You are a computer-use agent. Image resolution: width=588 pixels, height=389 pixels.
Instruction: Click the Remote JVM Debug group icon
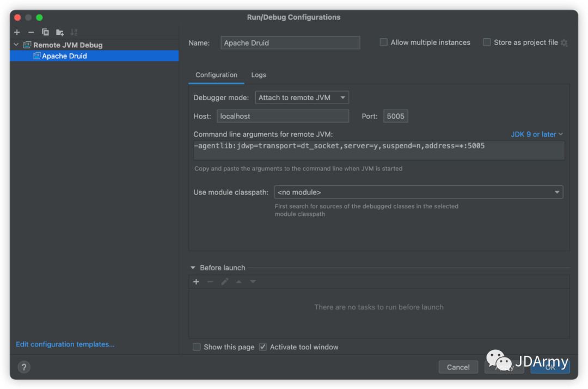(27, 45)
